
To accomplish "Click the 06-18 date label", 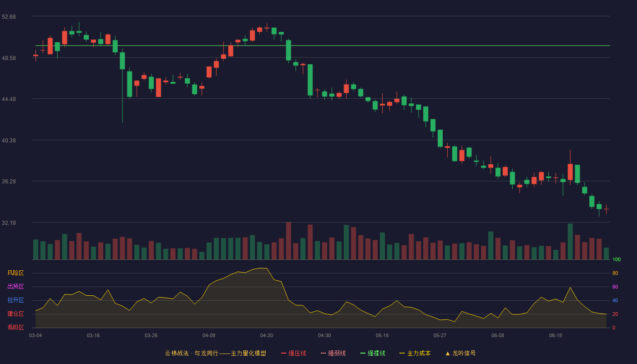I will click(556, 335).
